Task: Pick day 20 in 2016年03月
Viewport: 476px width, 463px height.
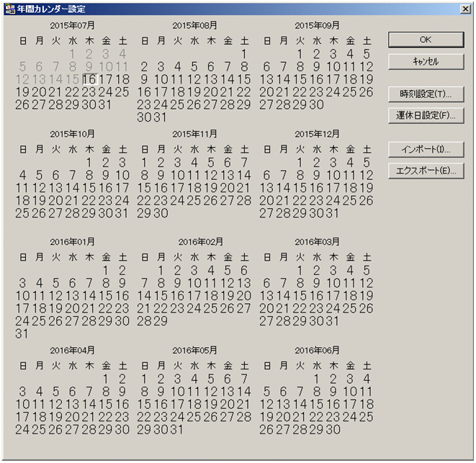Action: pyautogui.click(x=266, y=308)
